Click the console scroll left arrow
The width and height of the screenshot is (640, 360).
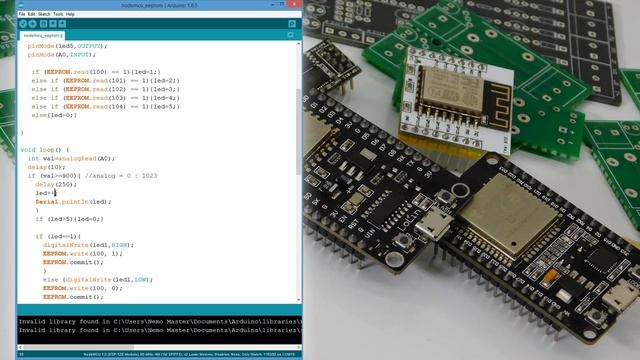click(x=20, y=347)
